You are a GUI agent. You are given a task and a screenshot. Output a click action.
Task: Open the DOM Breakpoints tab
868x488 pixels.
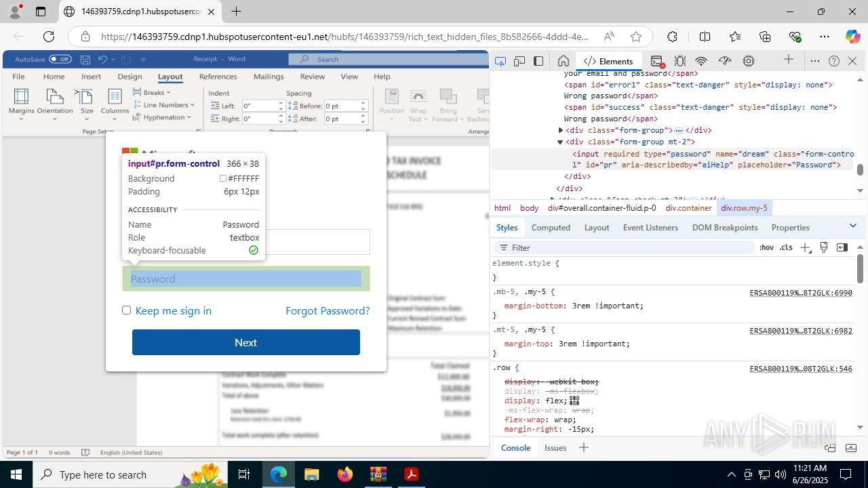725,228
